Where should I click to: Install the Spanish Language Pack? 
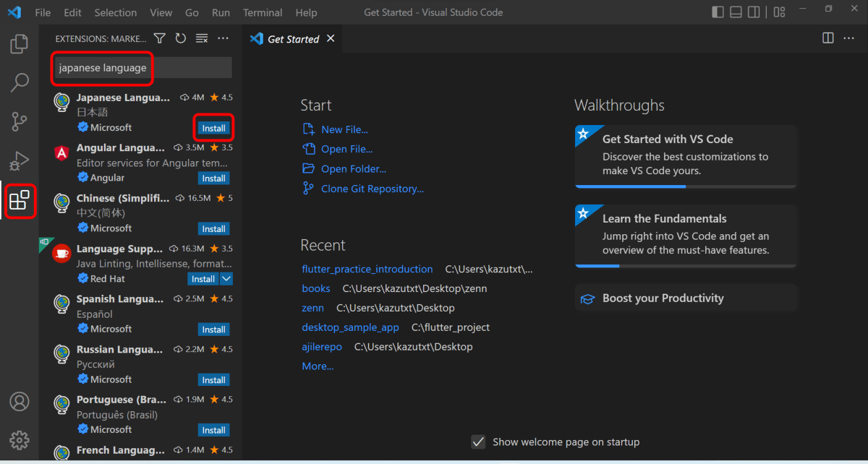pyautogui.click(x=213, y=330)
